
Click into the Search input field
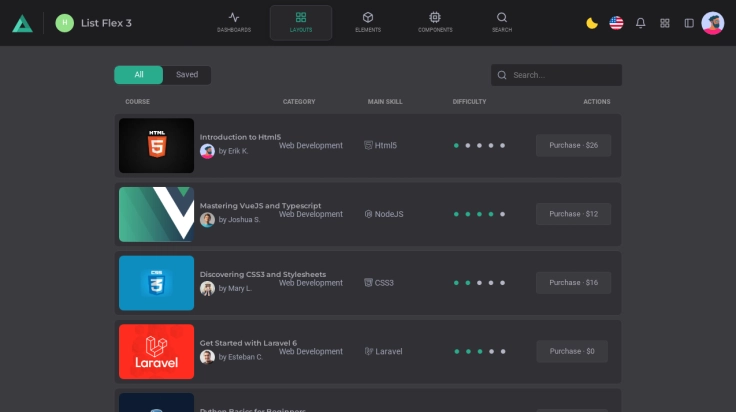coord(563,75)
